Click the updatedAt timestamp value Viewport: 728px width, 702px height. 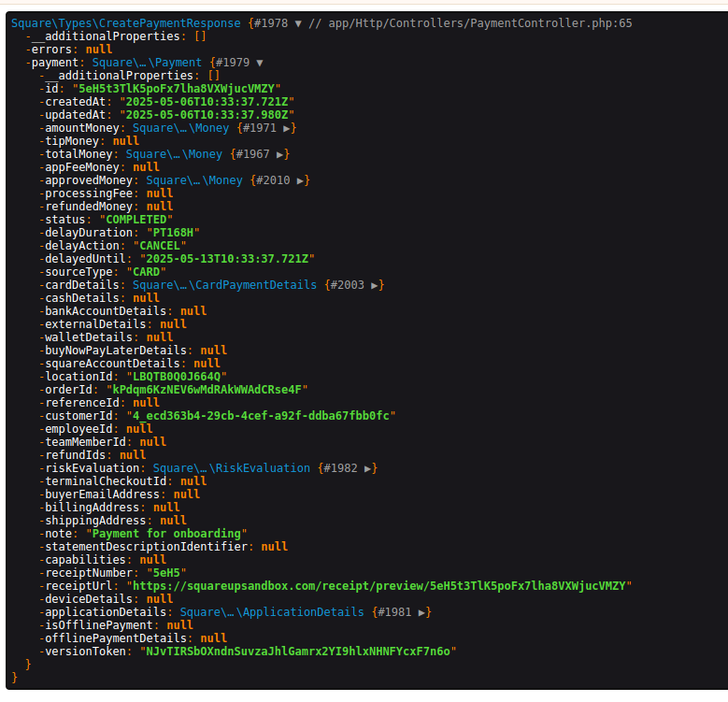tap(207, 115)
